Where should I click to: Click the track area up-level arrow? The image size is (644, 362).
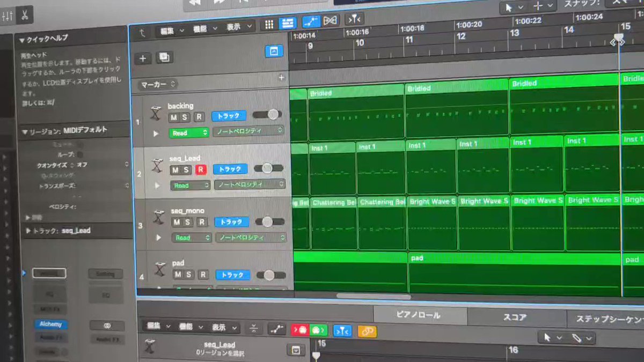[x=143, y=32]
